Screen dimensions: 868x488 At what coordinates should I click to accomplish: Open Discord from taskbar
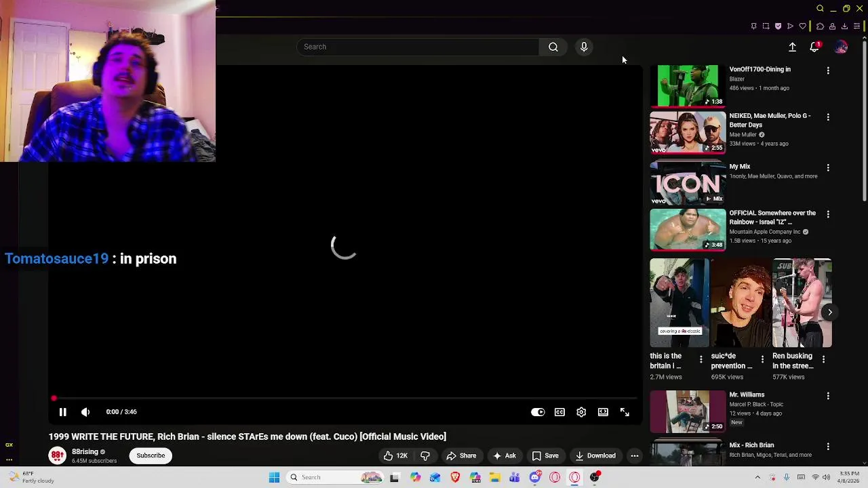point(535,477)
